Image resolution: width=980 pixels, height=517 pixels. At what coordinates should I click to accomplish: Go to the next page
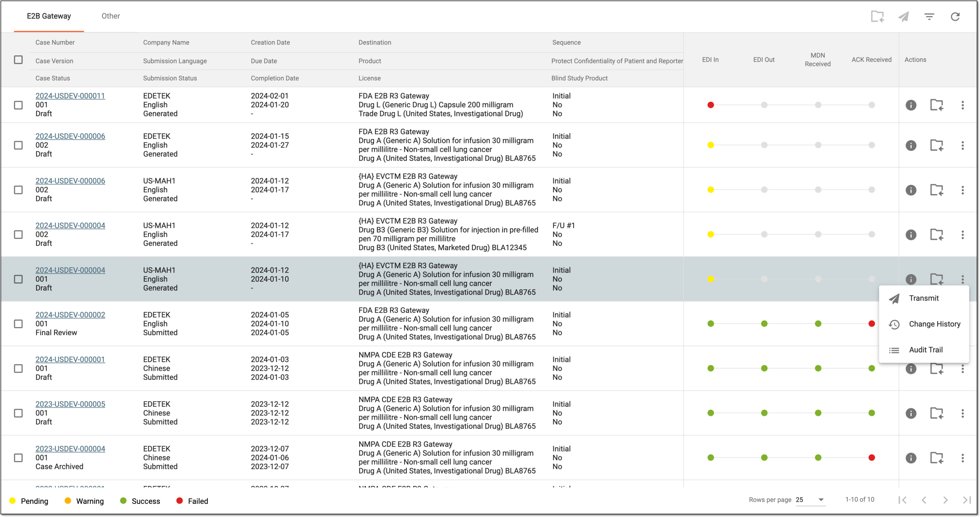[x=946, y=500]
